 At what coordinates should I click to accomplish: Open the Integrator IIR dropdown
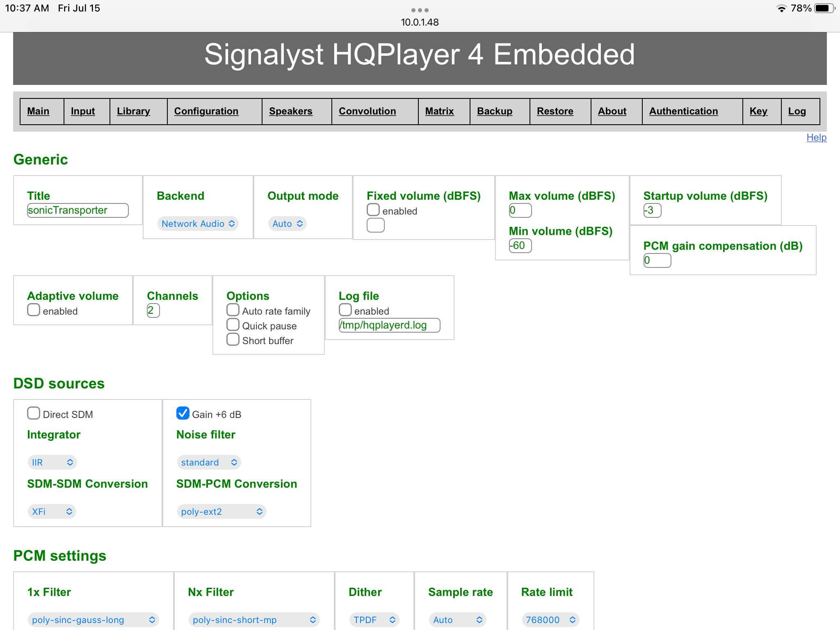click(x=52, y=462)
